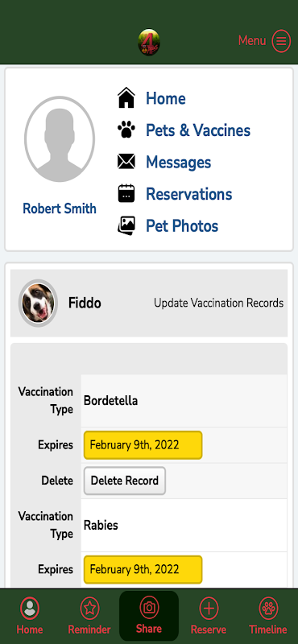The height and width of the screenshot is (644, 298).
Task: Edit the Rabies expiration date field
Action: (143, 569)
